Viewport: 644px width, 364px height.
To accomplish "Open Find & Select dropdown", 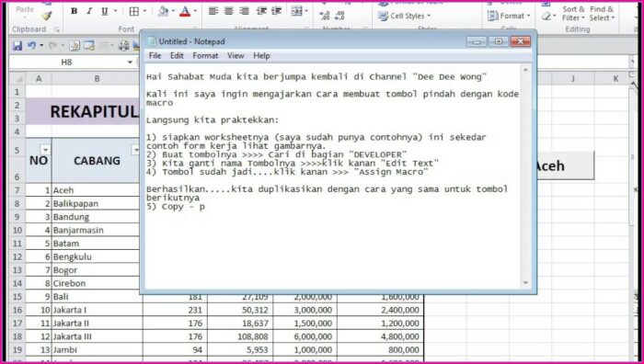I will [602, 14].
